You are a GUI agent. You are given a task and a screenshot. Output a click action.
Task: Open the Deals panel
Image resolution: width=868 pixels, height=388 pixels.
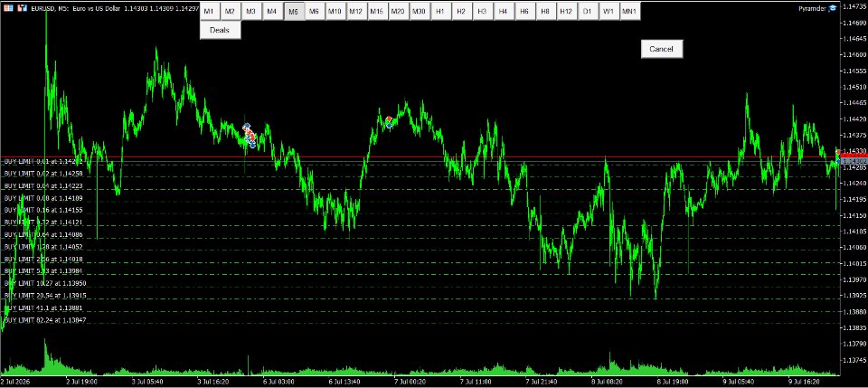click(221, 31)
